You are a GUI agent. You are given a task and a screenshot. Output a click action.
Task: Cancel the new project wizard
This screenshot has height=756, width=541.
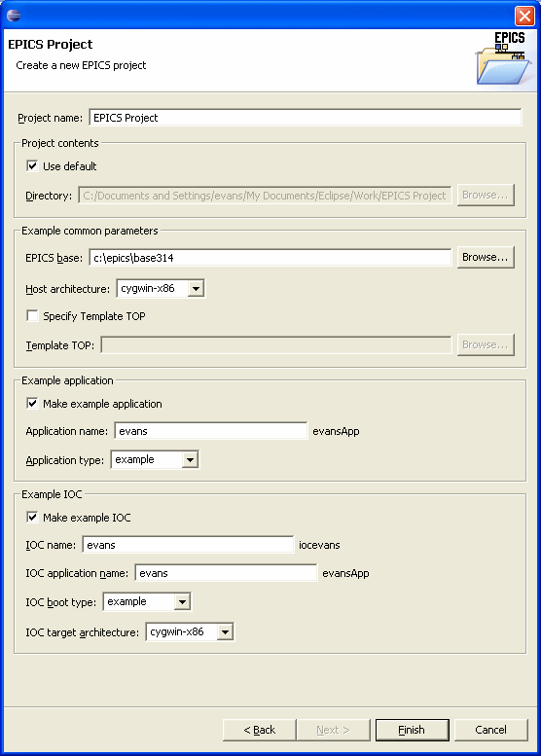(x=490, y=730)
